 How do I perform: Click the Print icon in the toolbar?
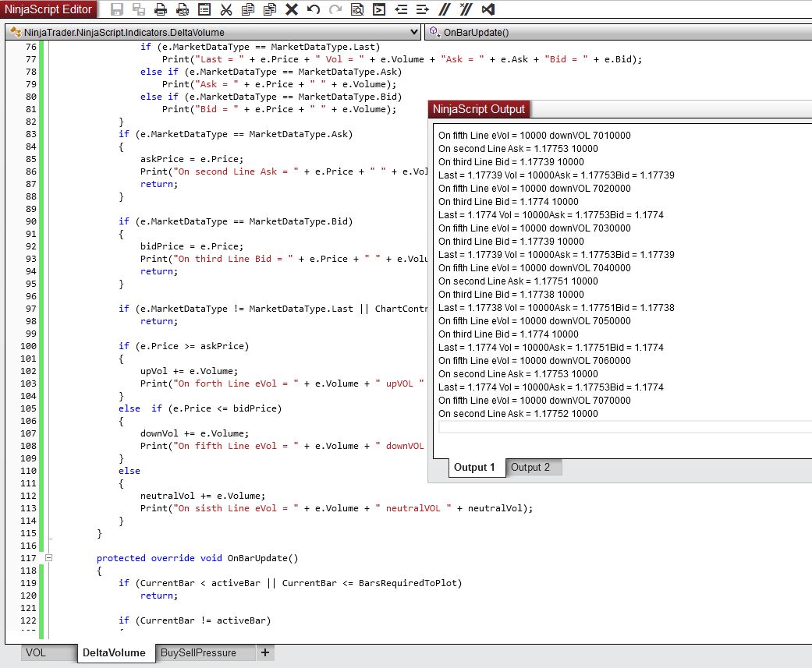[x=161, y=10]
